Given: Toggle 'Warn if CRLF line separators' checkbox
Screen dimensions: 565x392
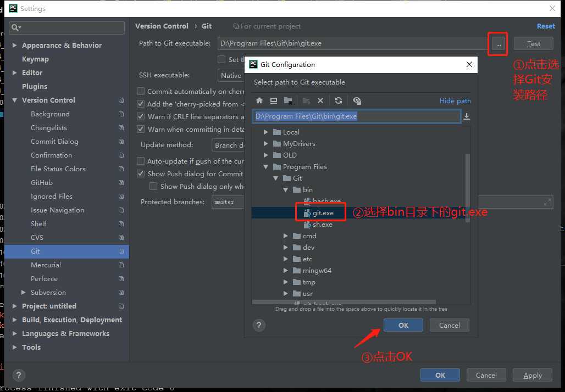Looking at the screenshot, I should (x=141, y=116).
